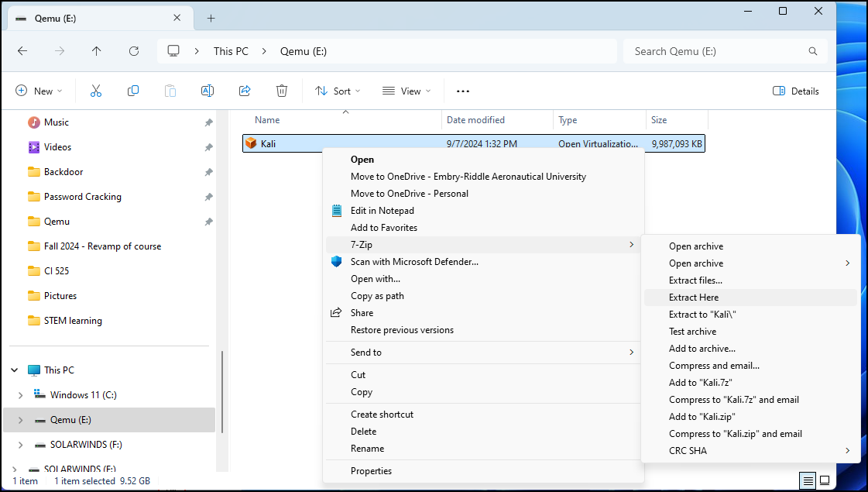Expand the Qemu (E:) drive tree node

[x=20, y=420]
